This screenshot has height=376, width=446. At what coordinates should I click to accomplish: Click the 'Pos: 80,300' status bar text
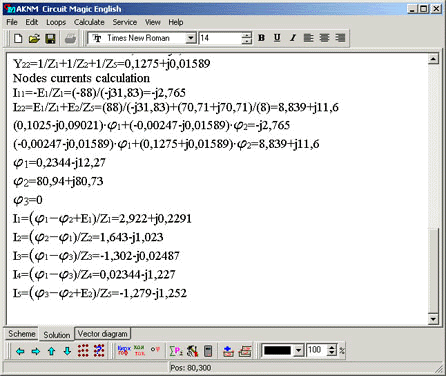(190, 368)
